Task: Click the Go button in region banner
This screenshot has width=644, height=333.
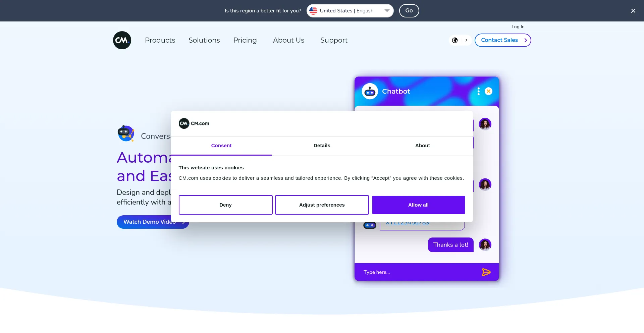Action: tap(409, 11)
